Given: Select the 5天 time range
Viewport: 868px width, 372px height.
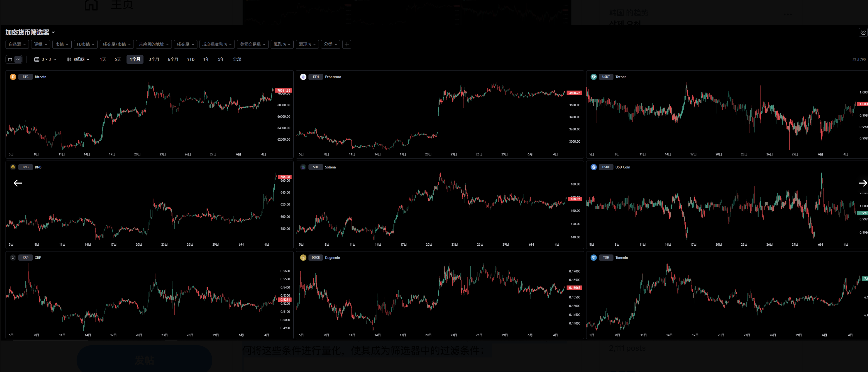Looking at the screenshot, I should click(x=118, y=59).
